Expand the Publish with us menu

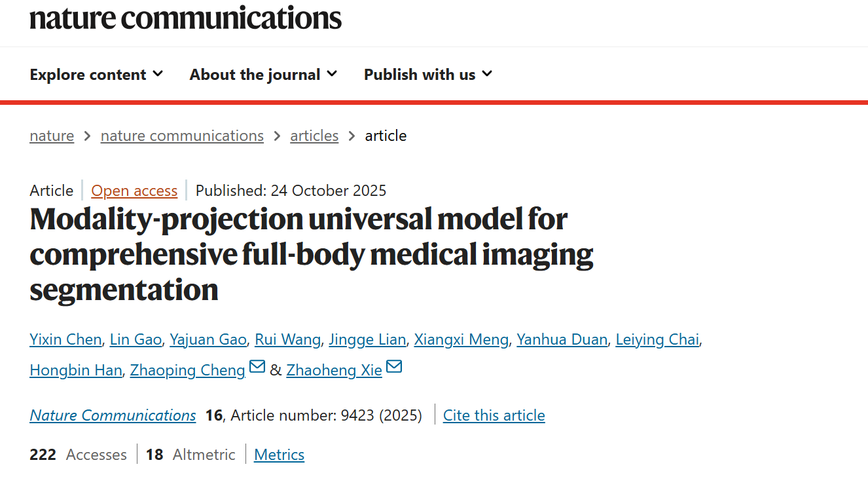click(427, 75)
